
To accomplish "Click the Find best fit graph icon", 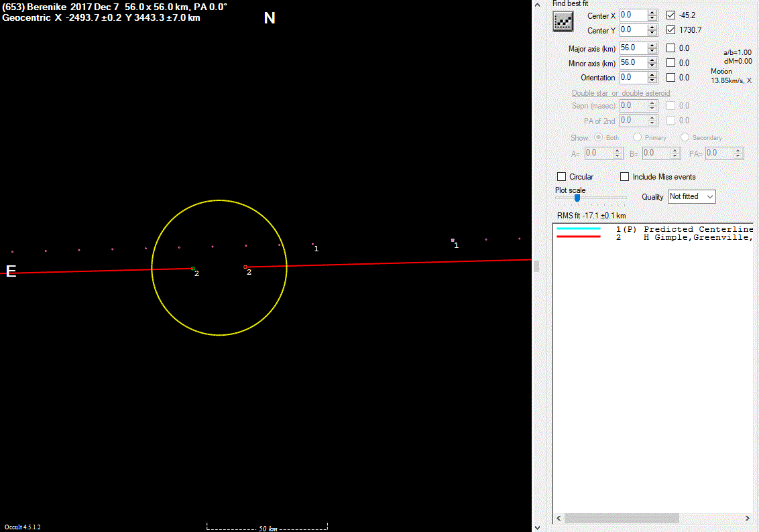I will point(563,21).
